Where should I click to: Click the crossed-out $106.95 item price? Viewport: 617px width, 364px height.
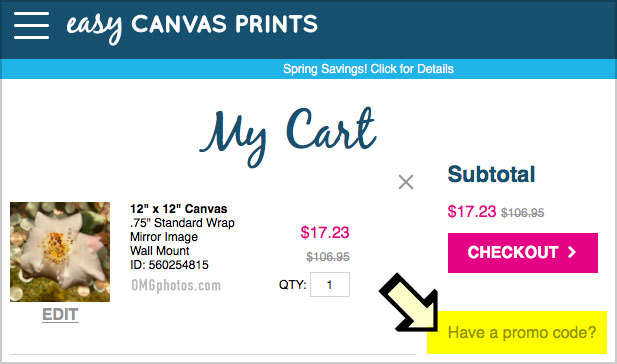[x=328, y=257]
